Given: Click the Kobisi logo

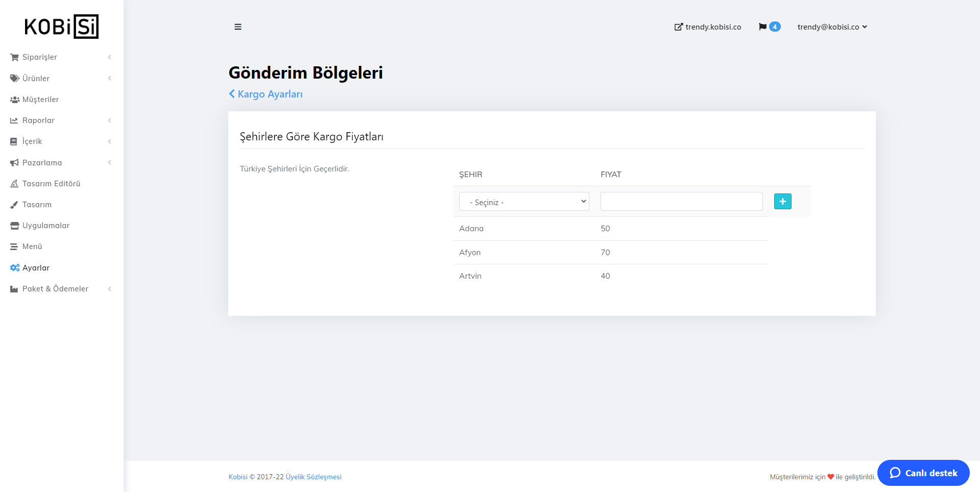Looking at the screenshot, I should click(61, 27).
